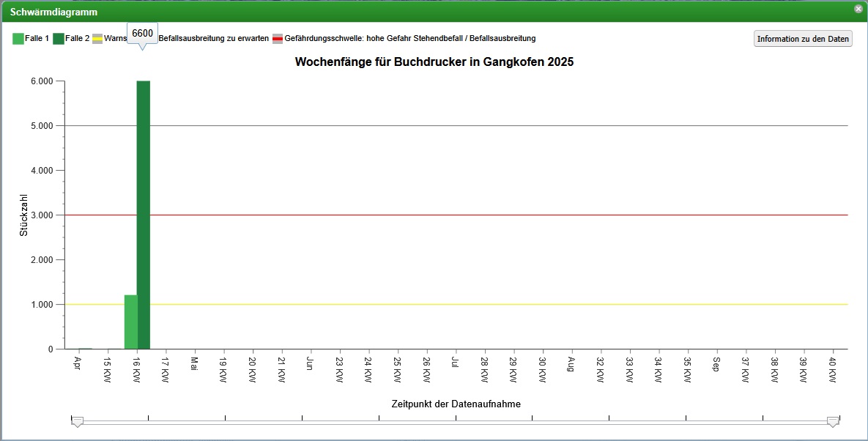Click the 6600 value tooltip
Viewport: 868px width, 441px height.
click(x=142, y=34)
